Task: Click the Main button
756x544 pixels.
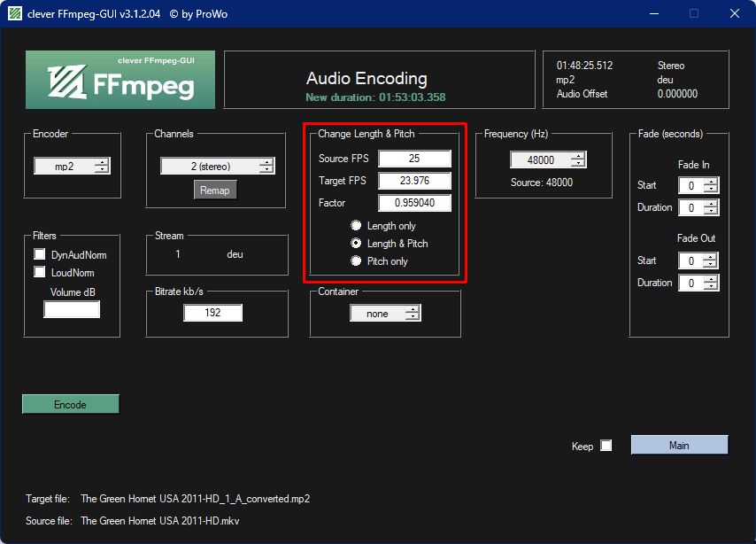Action: (x=679, y=445)
